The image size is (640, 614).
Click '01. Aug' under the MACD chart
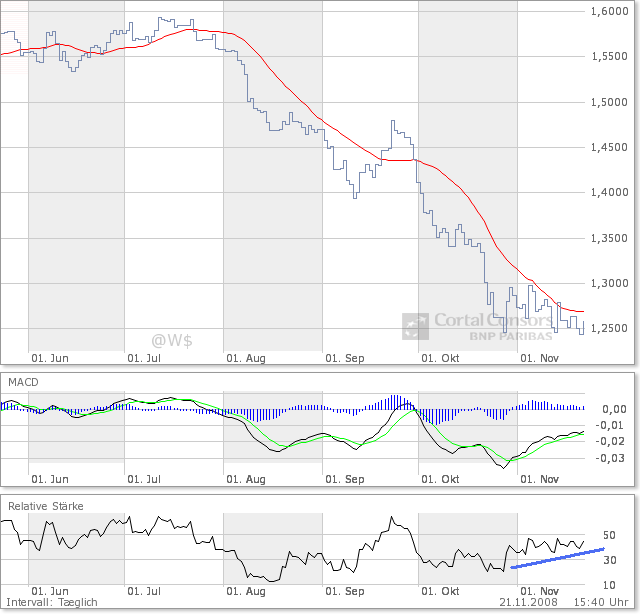tap(246, 479)
